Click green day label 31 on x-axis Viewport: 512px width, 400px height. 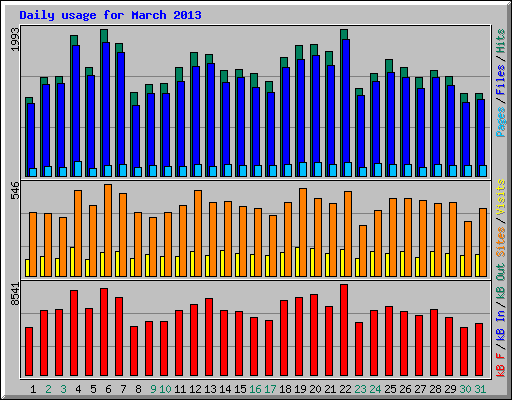pos(480,389)
